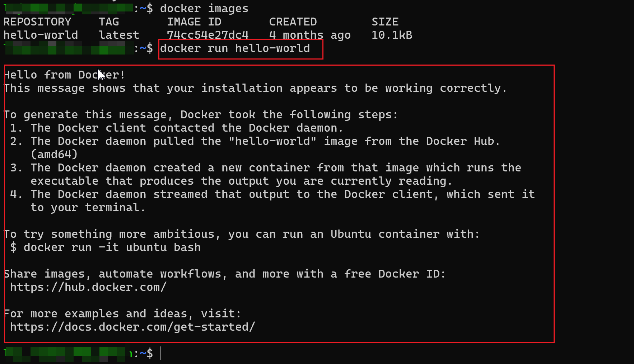
Task: Click the 'Hello from Docker!' line
Action: pyautogui.click(x=65, y=75)
